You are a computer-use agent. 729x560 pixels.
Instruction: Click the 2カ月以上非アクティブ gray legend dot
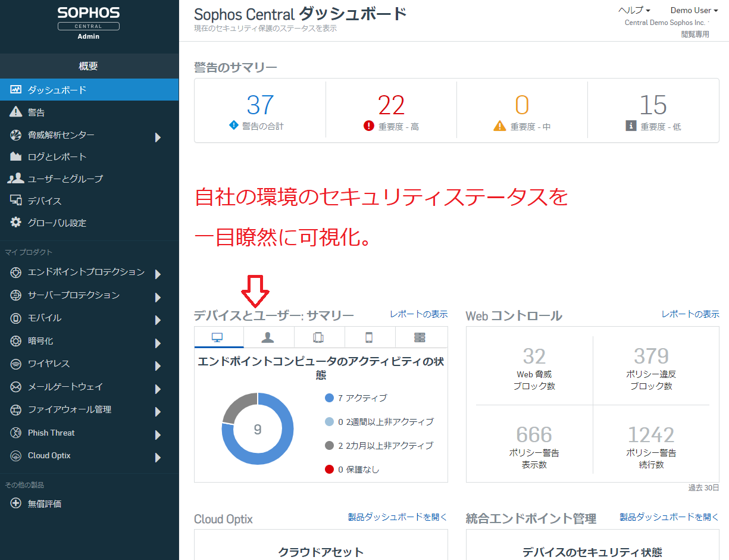point(330,445)
